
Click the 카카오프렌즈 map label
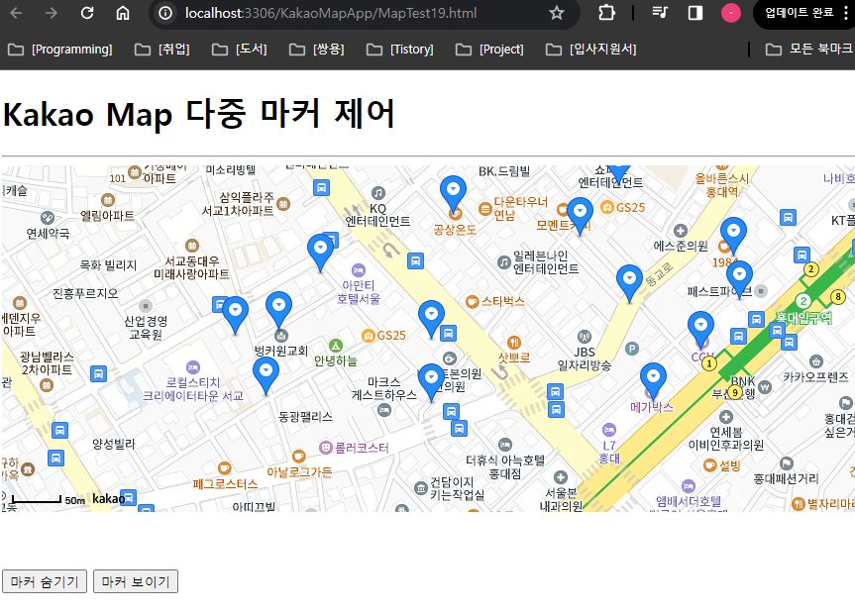pos(815,376)
